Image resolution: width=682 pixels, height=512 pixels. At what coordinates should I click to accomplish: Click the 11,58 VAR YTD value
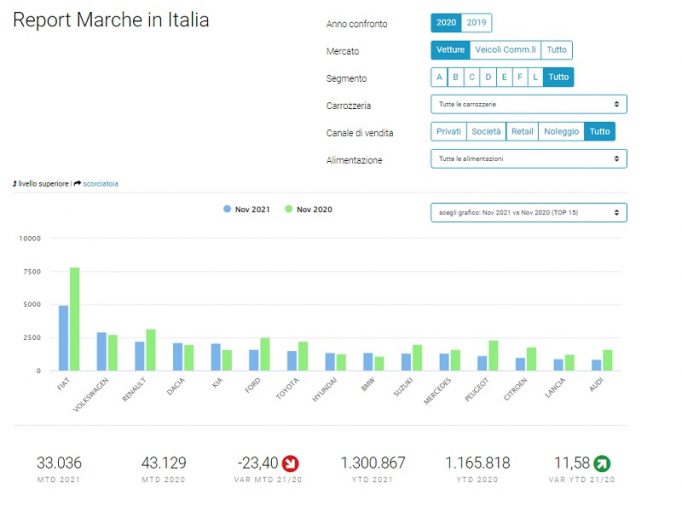(x=572, y=463)
